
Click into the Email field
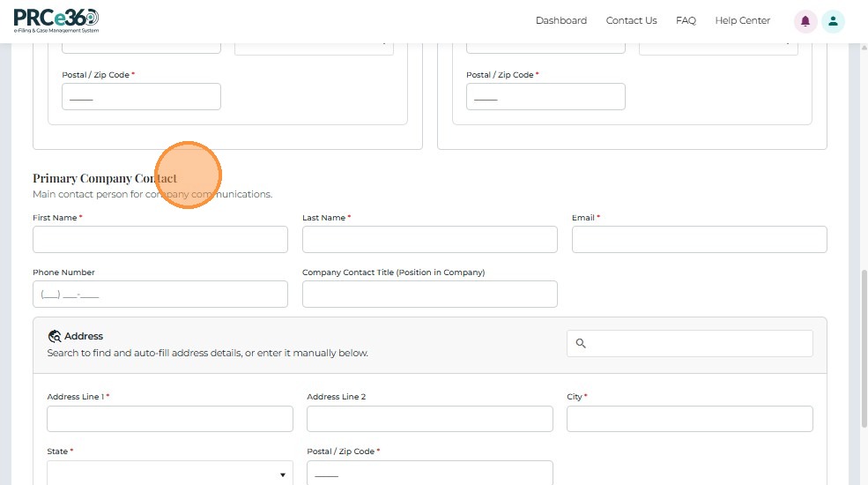click(699, 239)
